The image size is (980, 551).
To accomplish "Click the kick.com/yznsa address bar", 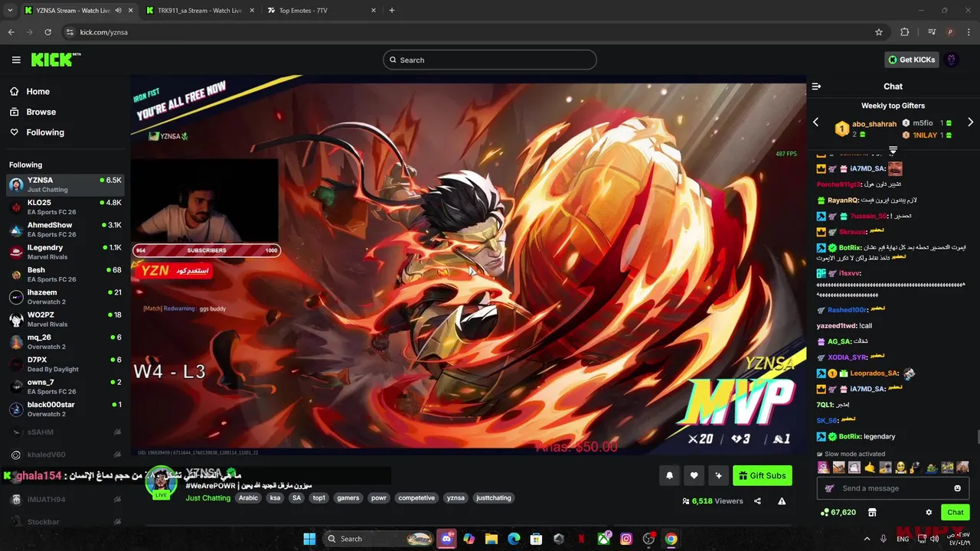I will click(475, 32).
